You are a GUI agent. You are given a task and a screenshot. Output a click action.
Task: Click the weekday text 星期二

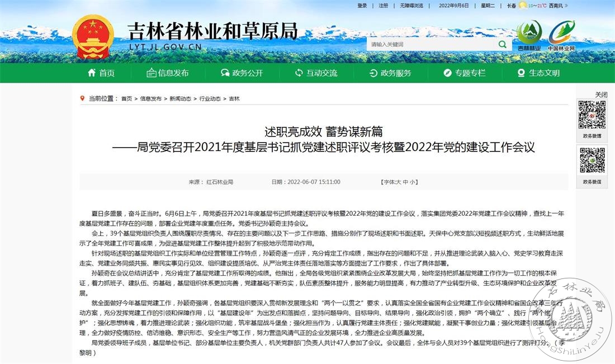488,6
